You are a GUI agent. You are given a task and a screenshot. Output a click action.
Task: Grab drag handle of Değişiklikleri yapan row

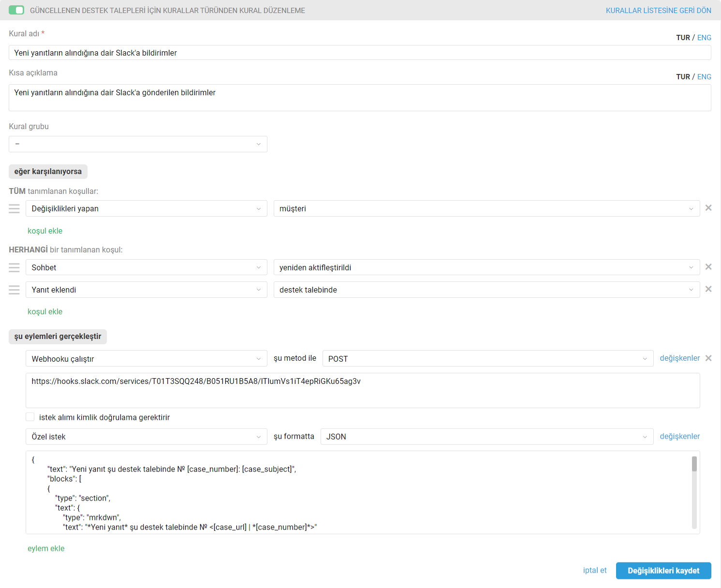(x=15, y=208)
